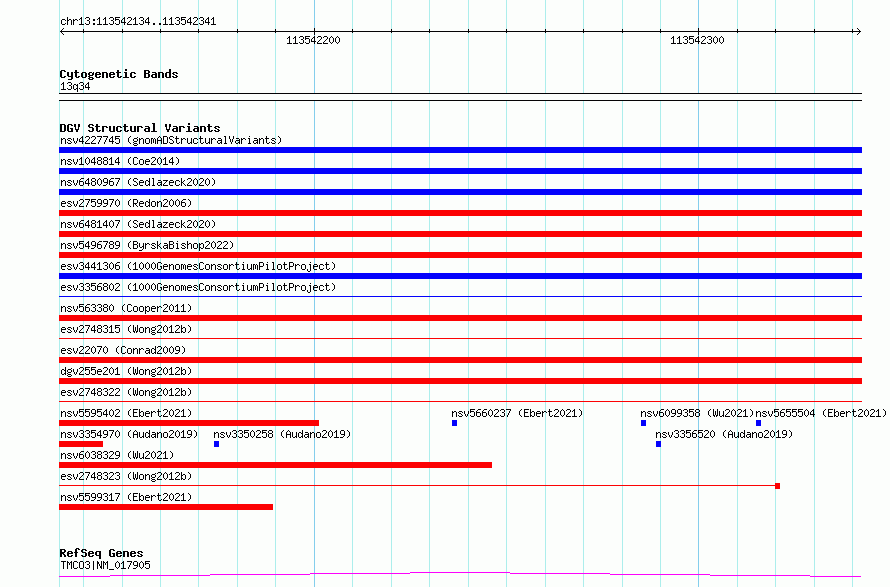Click red bar beneath nsv5599317 Ebert2021

pyautogui.click(x=166, y=507)
